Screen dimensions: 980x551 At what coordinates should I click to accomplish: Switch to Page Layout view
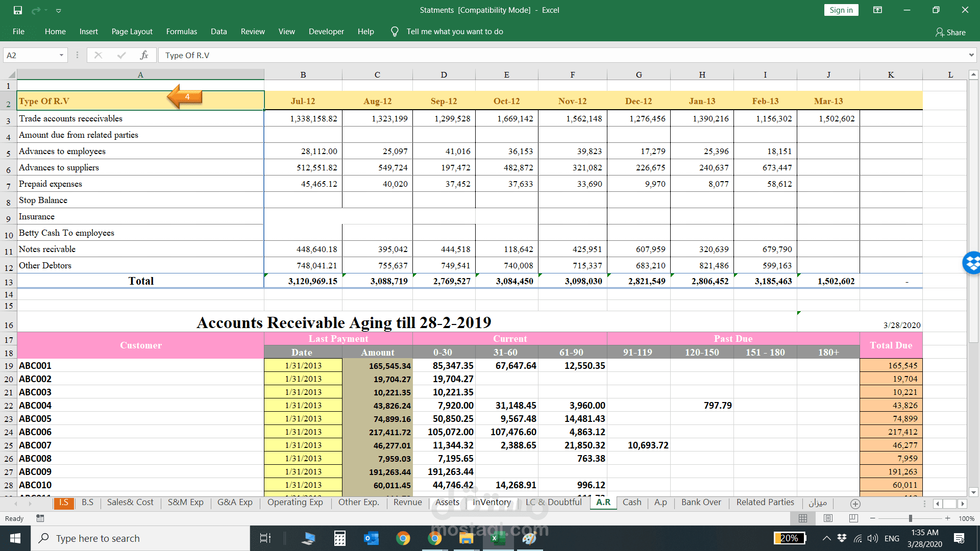[828, 518]
